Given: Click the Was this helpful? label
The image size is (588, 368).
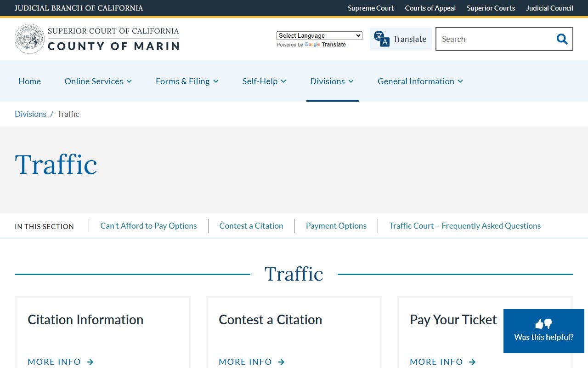Looking at the screenshot, I should coord(544,337).
